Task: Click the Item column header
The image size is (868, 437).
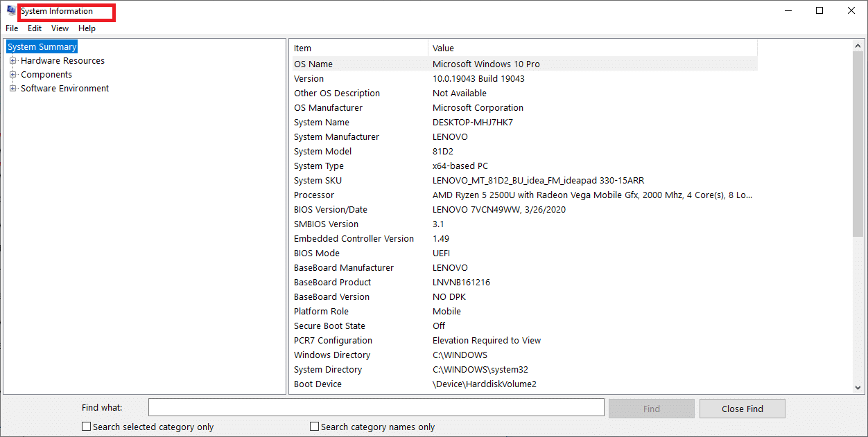Action: point(358,48)
